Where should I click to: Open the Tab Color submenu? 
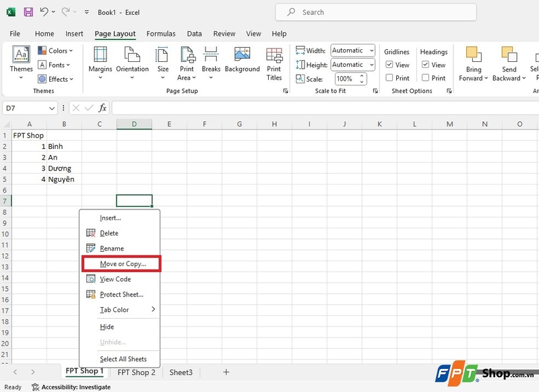point(120,310)
